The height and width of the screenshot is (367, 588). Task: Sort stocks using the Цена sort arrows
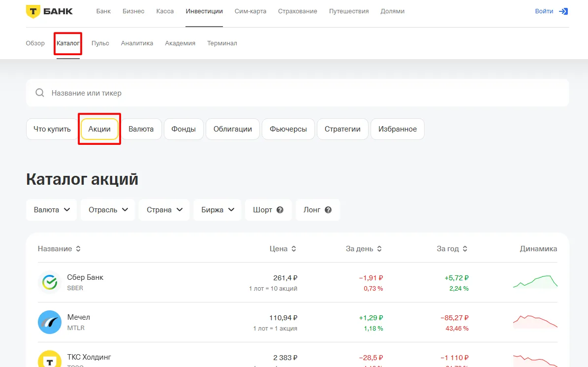click(294, 249)
